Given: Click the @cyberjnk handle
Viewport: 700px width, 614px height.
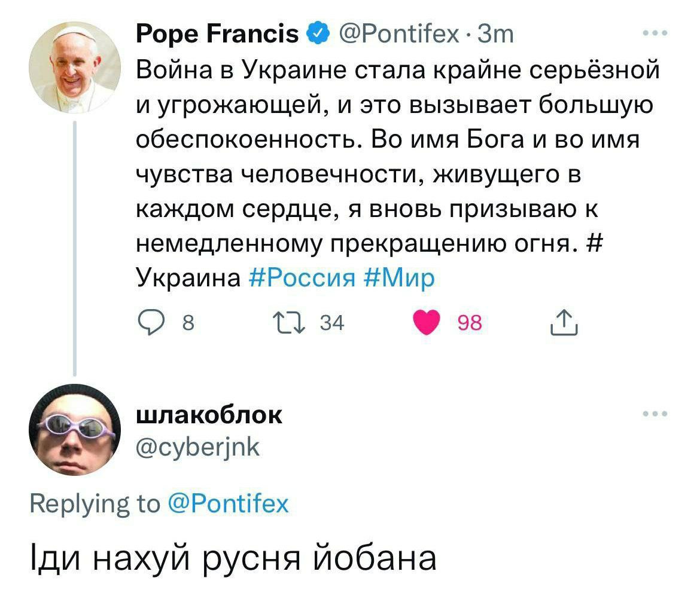Looking at the screenshot, I should [x=198, y=447].
